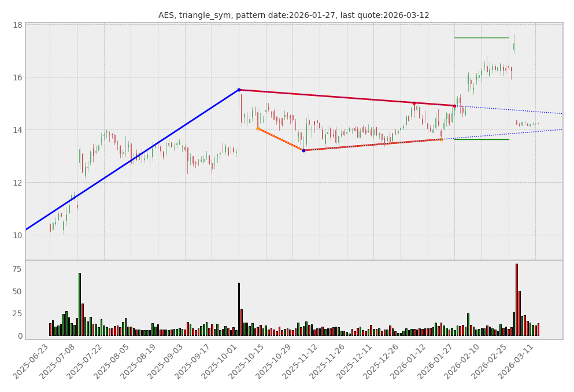
Task: Click the 2025-11-12 date label
Action: click(x=303, y=363)
